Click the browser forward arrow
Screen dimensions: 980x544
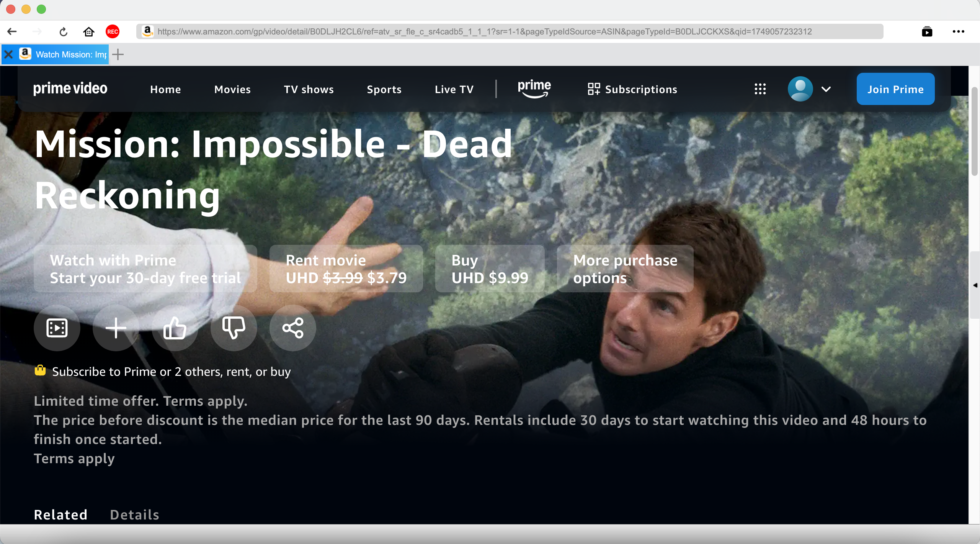pyautogui.click(x=37, y=31)
